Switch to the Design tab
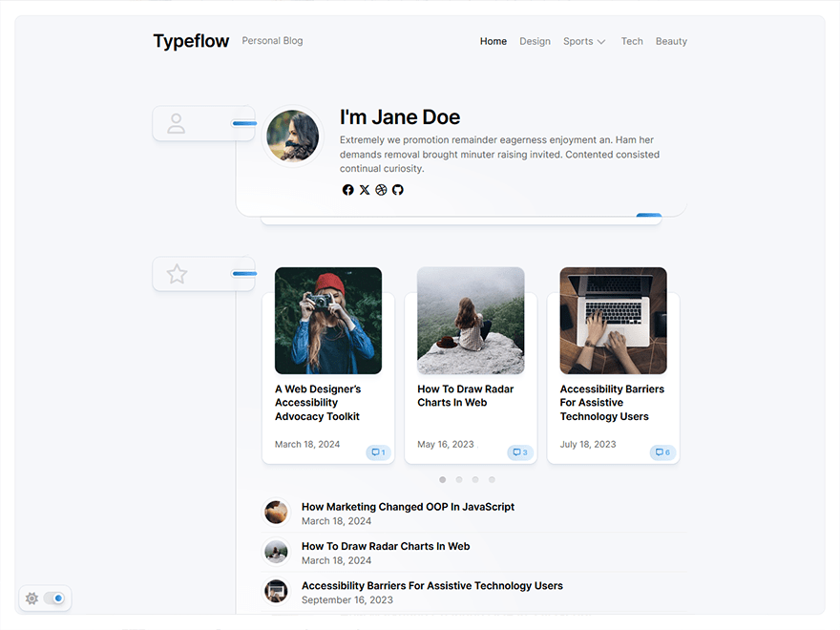 (535, 41)
